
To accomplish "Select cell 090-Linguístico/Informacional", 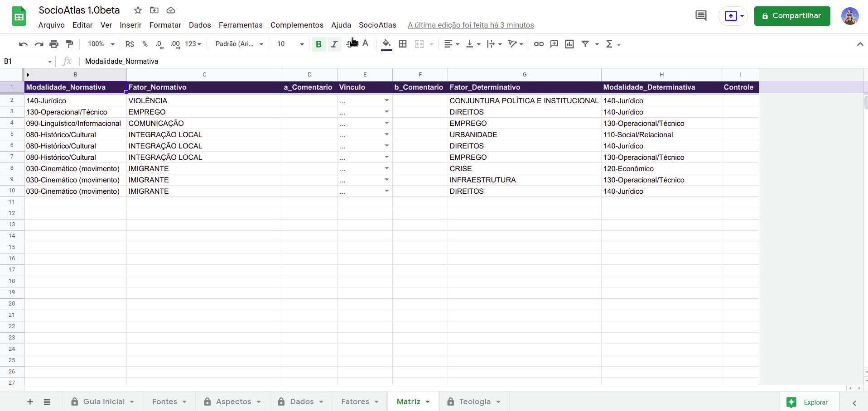I will coord(75,123).
